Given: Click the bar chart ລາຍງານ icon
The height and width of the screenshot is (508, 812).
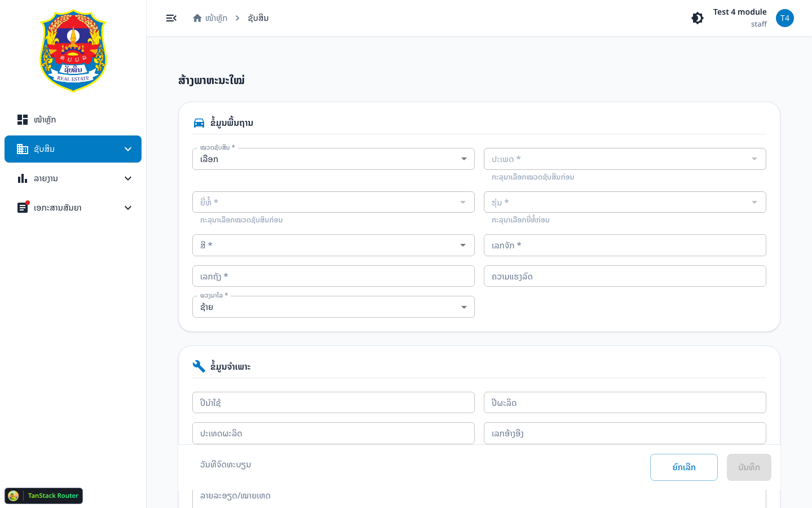Looking at the screenshot, I should [23, 178].
